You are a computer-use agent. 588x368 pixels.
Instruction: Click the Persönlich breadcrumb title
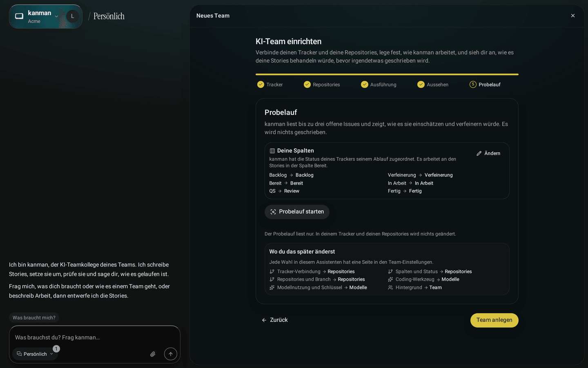pos(109,16)
